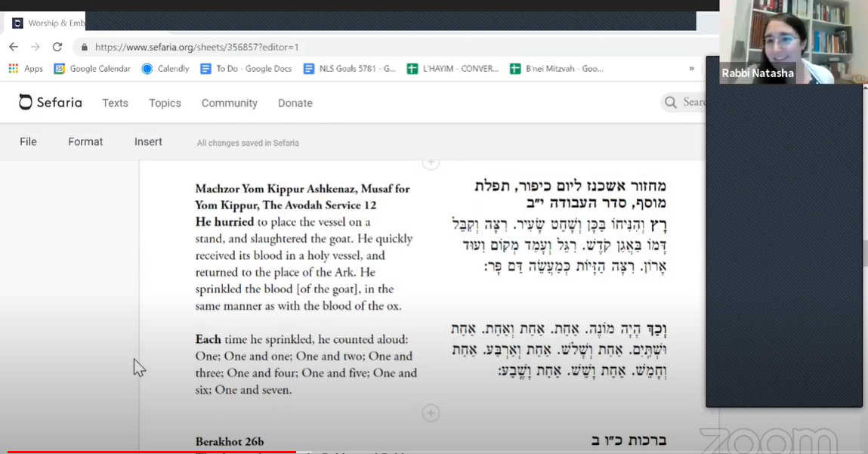The width and height of the screenshot is (868, 454).
Task: Click the Hebrew counting paragraph וכך היה מונה
Action: (558, 350)
